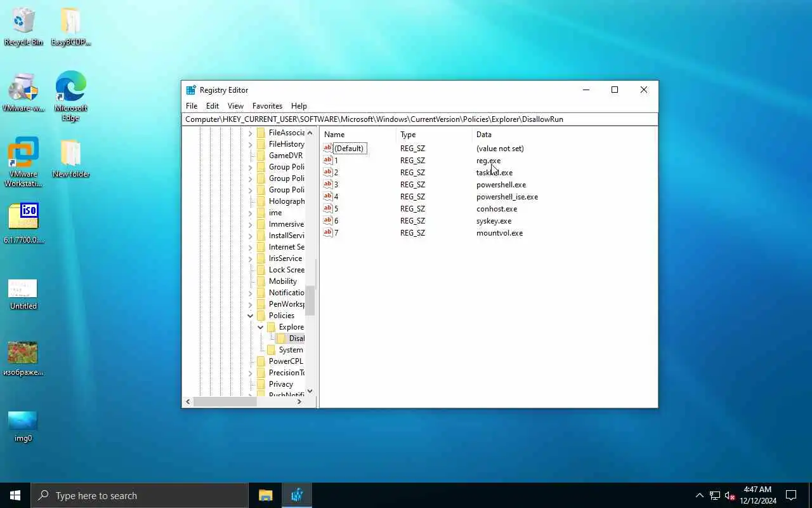Select the New folder desktop icon

coord(70,158)
